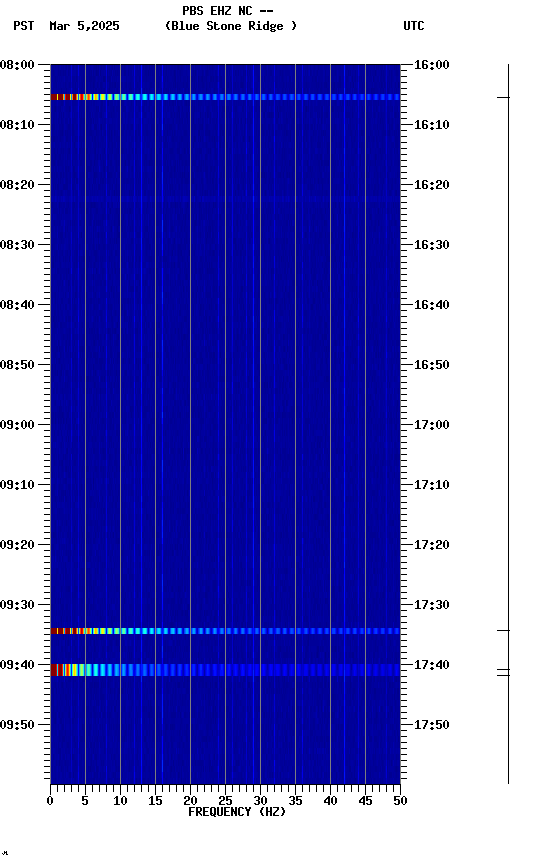Click the 16:00 UTC time label
Viewport: 552px width, 864px height.
click(432, 65)
